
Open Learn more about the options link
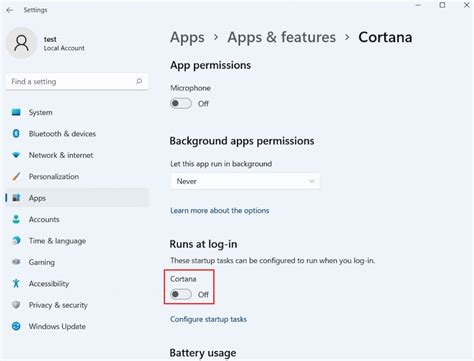(220, 211)
